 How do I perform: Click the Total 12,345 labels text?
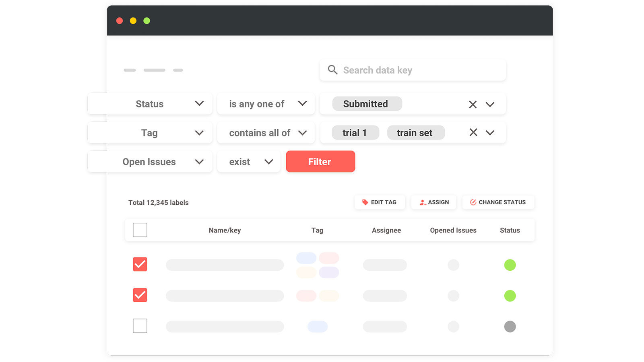158,203
